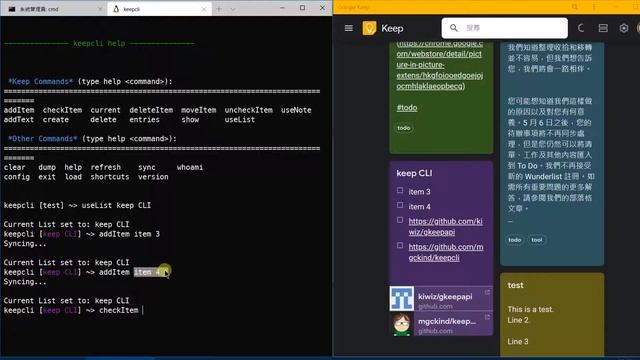Screen dimensions: 640x360
Task: Check the gkeepapi link checkbox
Action: (x=400, y=220)
